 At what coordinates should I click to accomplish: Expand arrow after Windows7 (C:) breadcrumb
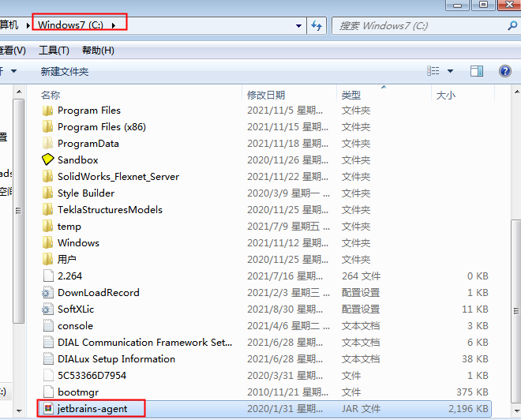pos(114,25)
